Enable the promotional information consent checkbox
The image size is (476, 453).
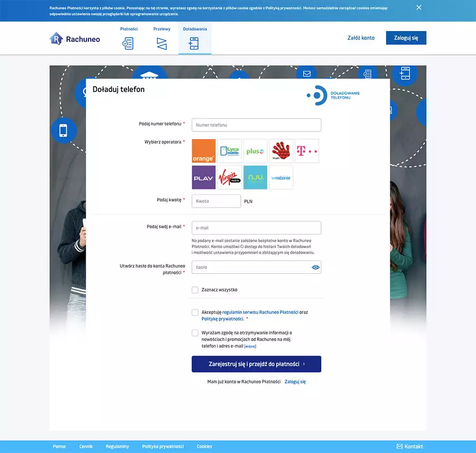point(195,332)
